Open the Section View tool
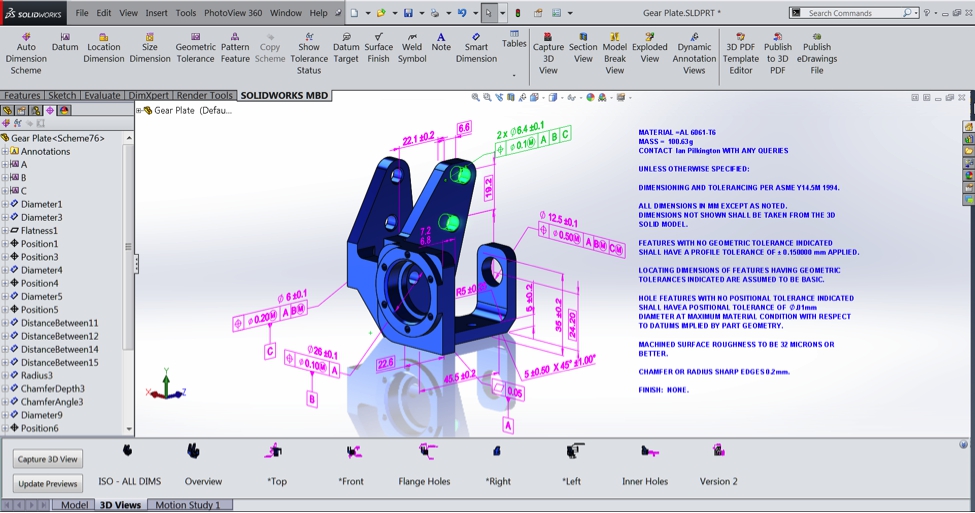The width and height of the screenshot is (975, 513). click(583, 52)
